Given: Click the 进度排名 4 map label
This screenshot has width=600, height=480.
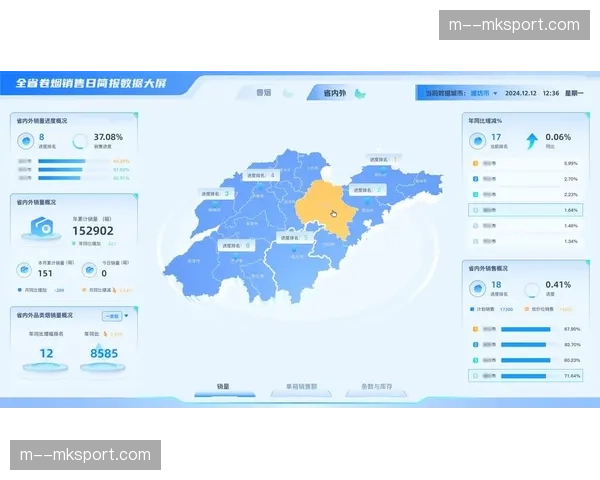Looking at the screenshot, I should (x=261, y=175).
